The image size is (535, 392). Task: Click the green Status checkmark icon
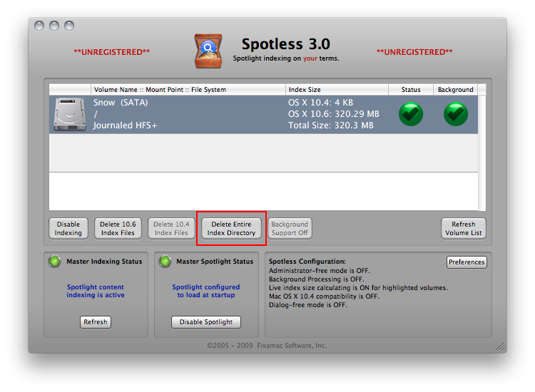411,114
